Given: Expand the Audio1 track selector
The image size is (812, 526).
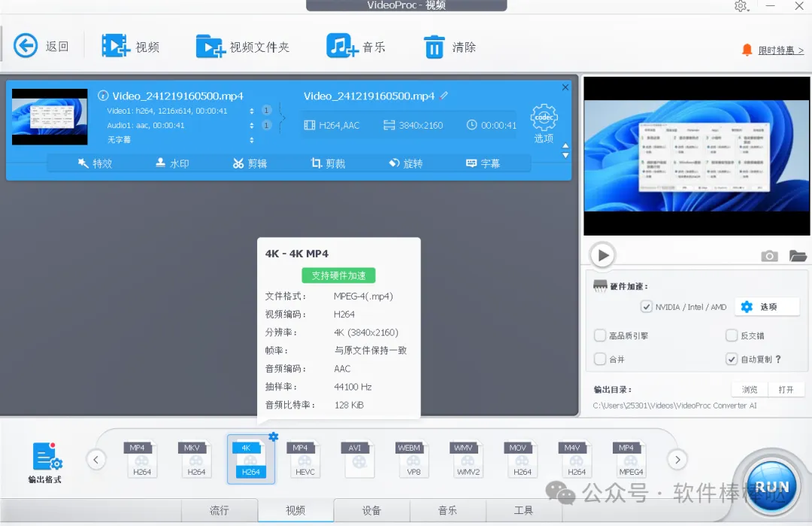Looking at the screenshot, I should [252, 126].
